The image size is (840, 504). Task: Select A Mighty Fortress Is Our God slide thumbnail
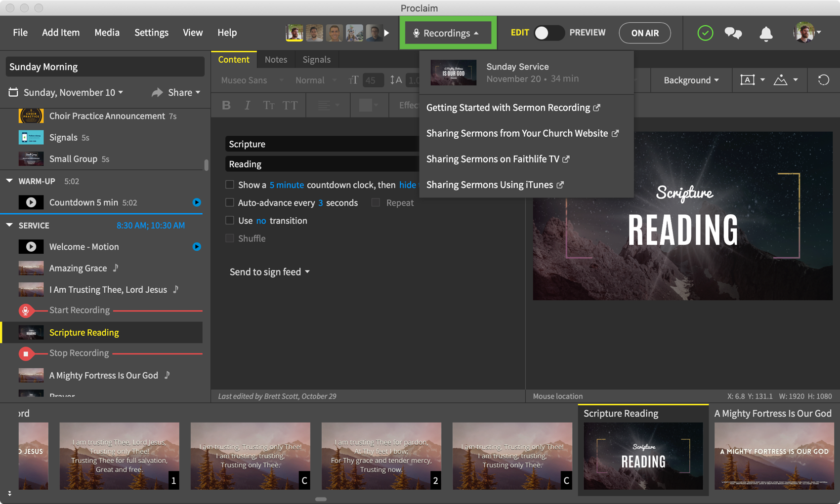[774, 456]
